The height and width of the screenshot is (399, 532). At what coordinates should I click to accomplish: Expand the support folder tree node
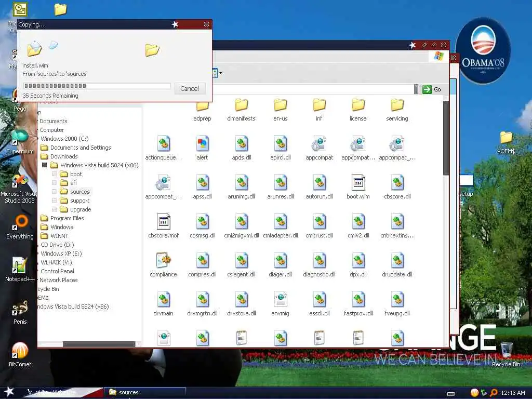pos(54,201)
